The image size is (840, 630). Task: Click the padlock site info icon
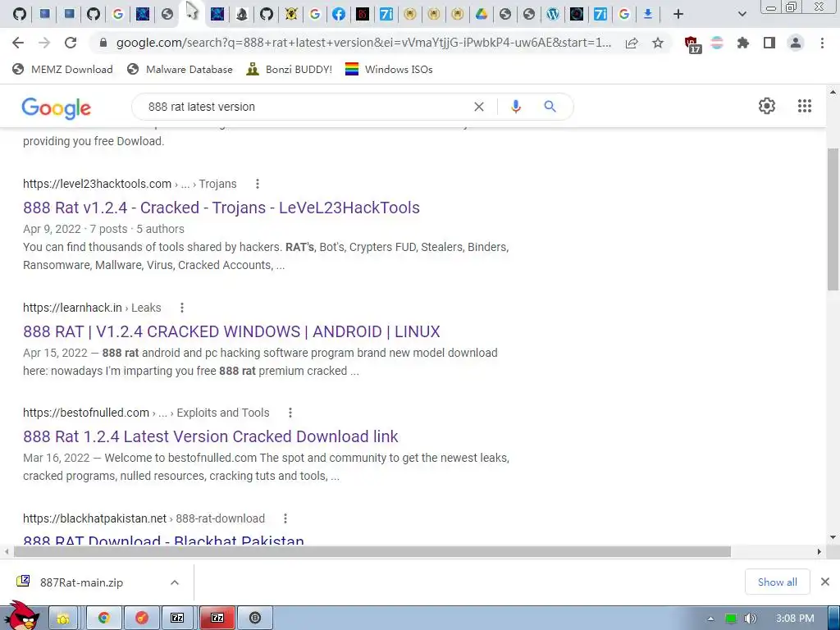pyautogui.click(x=103, y=43)
